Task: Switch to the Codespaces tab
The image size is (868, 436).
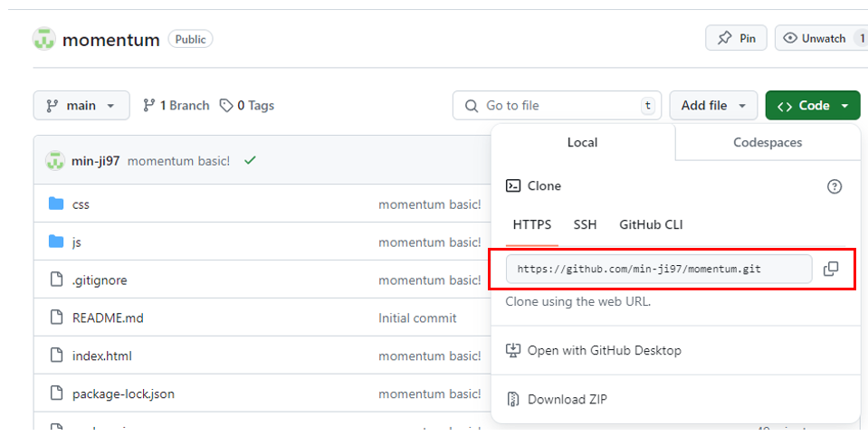Action: click(x=768, y=142)
